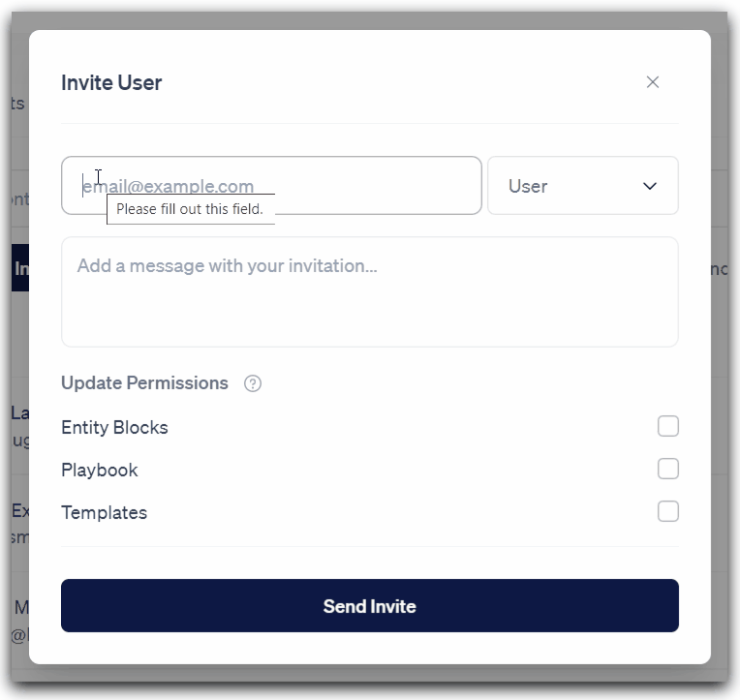Click the Entity Blocks label
Viewport: 740px width, 700px height.
point(114,427)
